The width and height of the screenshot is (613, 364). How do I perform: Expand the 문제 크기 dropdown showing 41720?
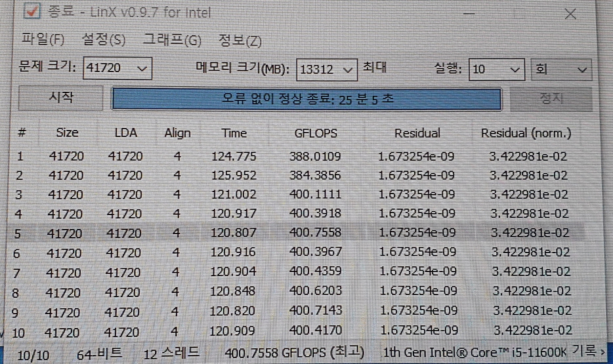pyautogui.click(x=142, y=68)
